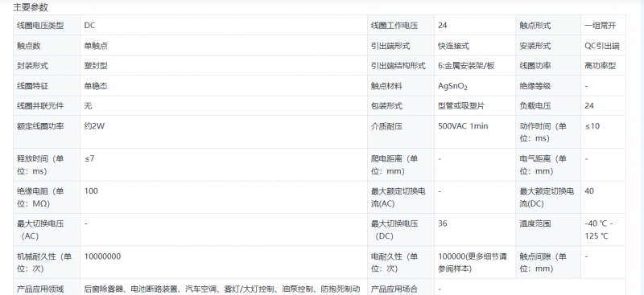Click the 一组常开 contact form value
Screen dimensions: 644x295
pyautogui.click(x=600, y=26)
